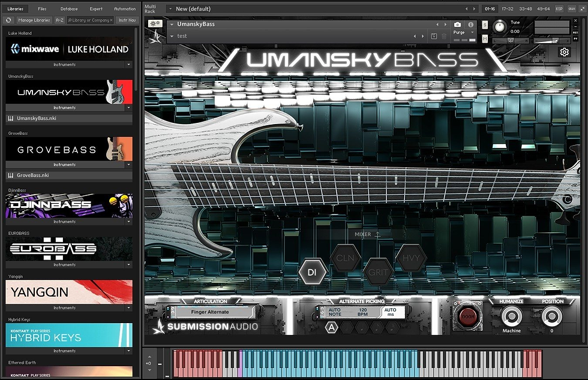The width and height of the screenshot is (588, 380).
Task: Select the 17-32 rack page
Action: click(508, 8)
